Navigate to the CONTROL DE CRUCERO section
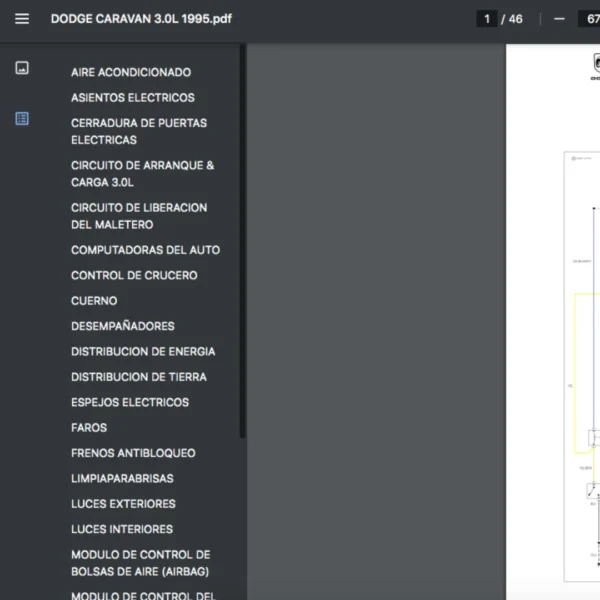The height and width of the screenshot is (600, 600). [134, 275]
